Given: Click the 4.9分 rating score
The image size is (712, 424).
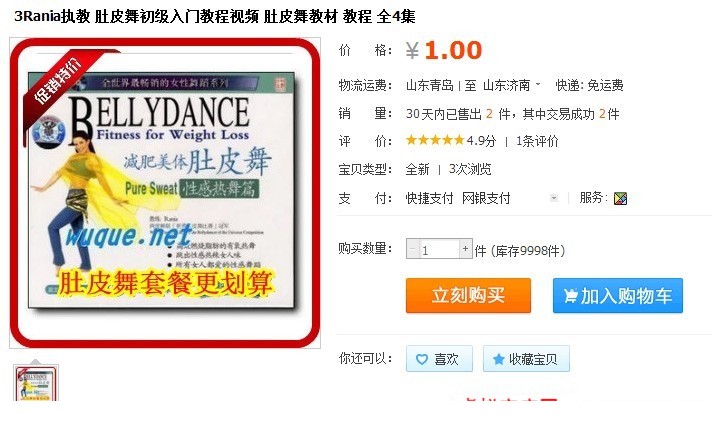Looking at the screenshot, I should (481, 141).
